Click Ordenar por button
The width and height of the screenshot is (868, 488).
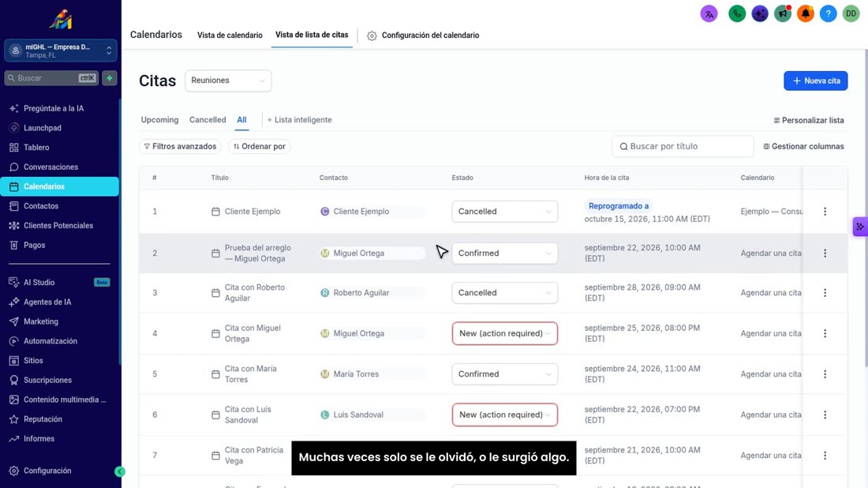[259, 146]
